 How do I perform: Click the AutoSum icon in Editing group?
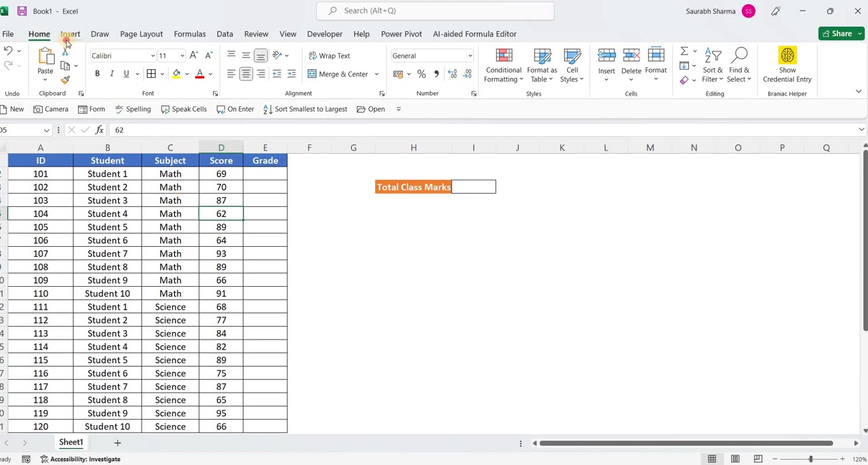click(x=684, y=52)
